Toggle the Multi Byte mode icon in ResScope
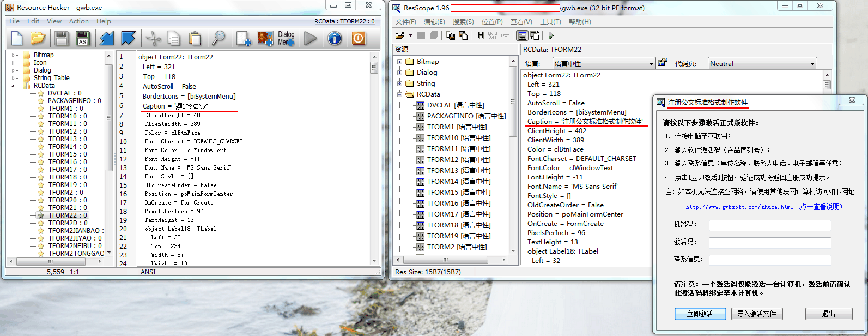Viewport: 868px width, 336px height. coord(493,35)
